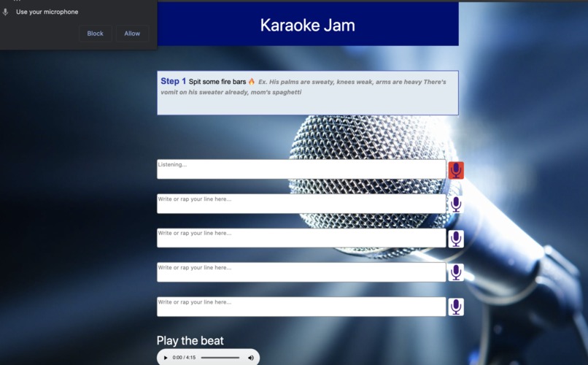Start voice input for the third lyric line

click(456, 239)
